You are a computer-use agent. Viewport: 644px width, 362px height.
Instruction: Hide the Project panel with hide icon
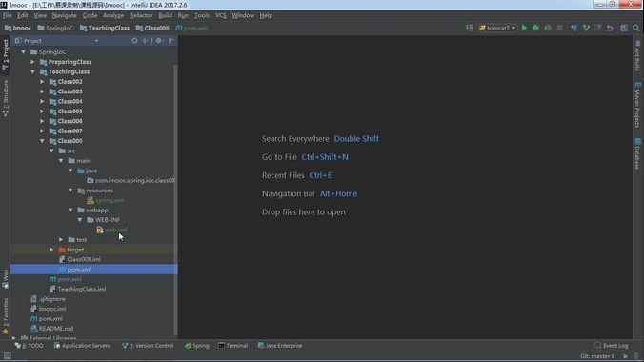pos(171,41)
